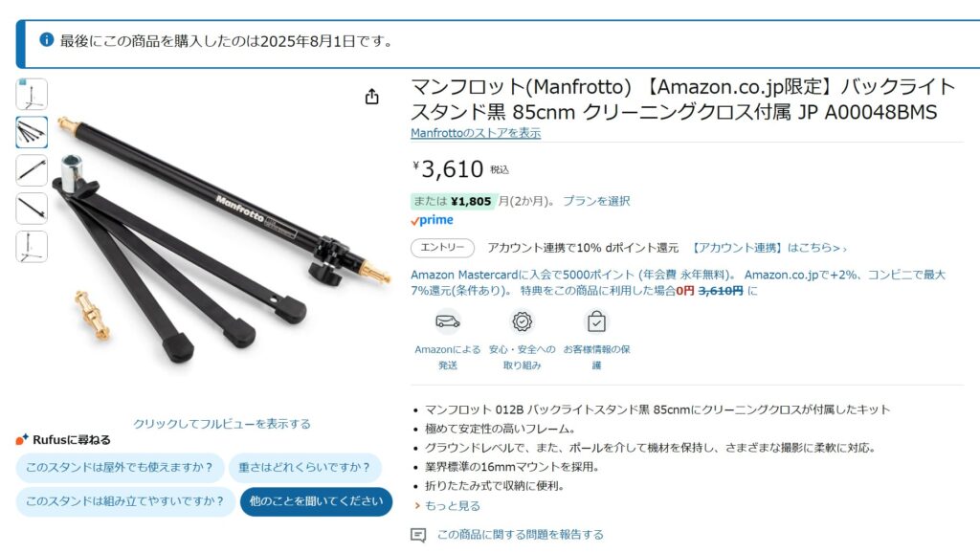Click the safety and security badge icon

522,321
